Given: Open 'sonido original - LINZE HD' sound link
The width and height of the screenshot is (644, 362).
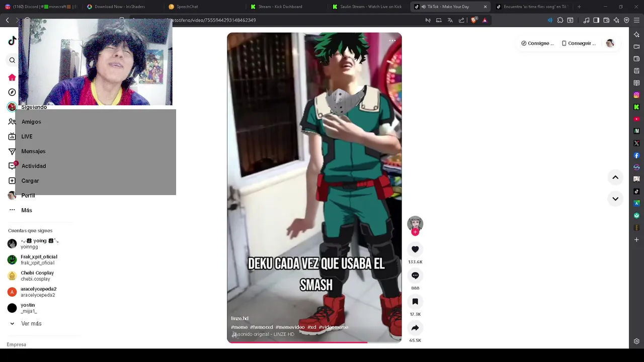Looking at the screenshot, I should [x=263, y=334].
